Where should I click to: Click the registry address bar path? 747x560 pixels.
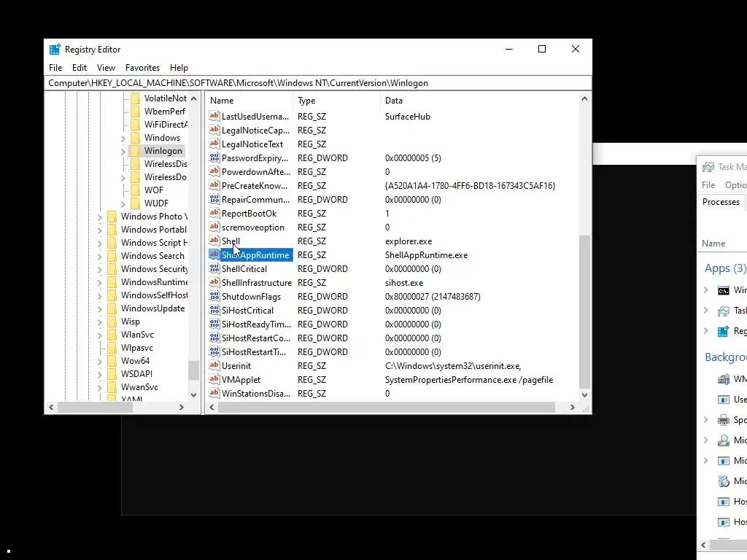[x=318, y=83]
